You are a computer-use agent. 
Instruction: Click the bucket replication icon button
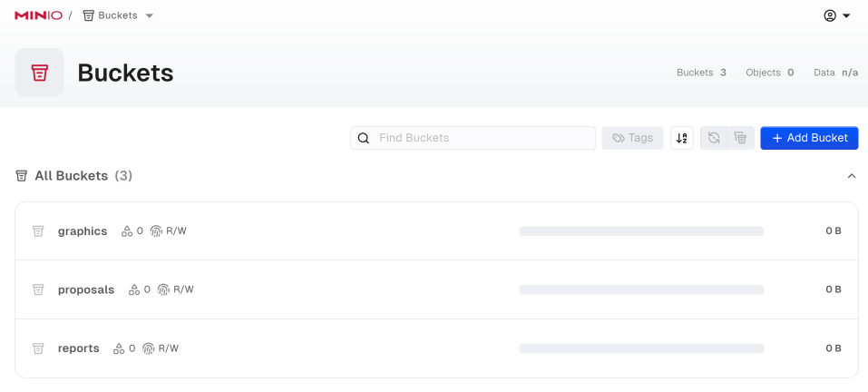[714, 138]
